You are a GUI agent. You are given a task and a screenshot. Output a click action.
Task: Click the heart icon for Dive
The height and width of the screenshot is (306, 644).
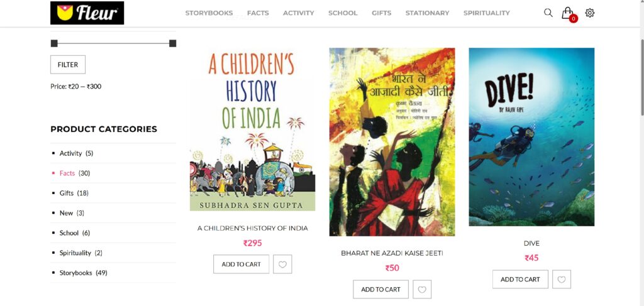[x=562, y=280]
